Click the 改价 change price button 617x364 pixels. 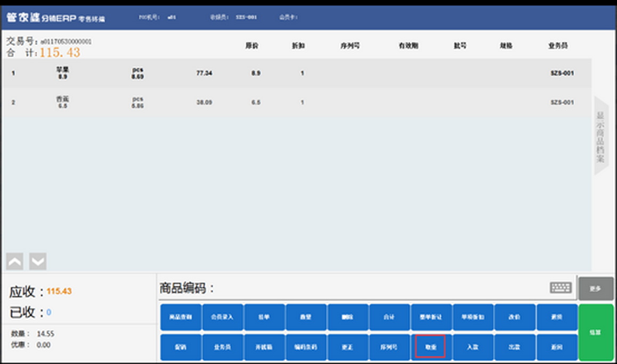515,317
